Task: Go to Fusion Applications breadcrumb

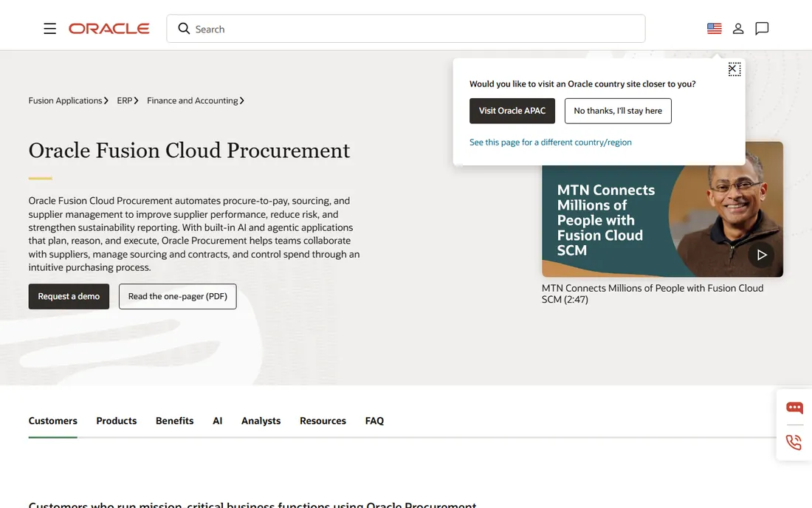Action: tap(65, 100)
